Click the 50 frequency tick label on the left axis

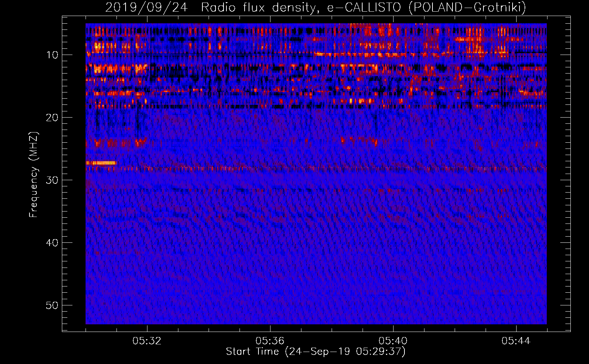click(x=52, y=305)
